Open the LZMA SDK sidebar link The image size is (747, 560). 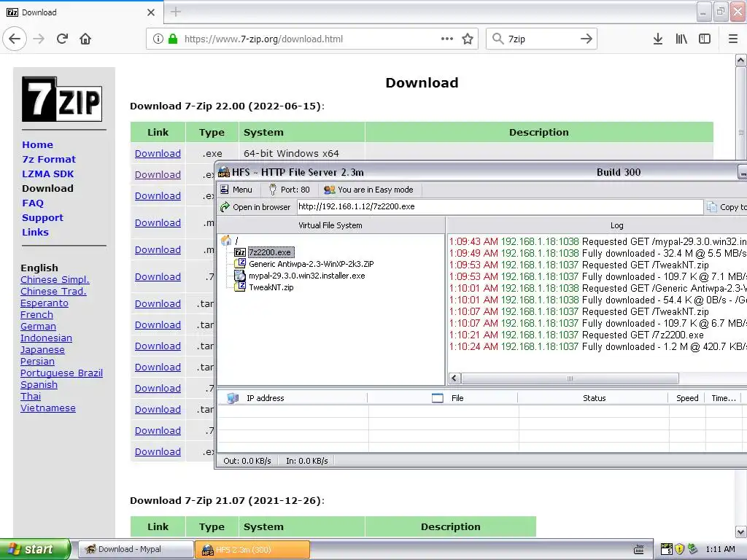click(48, 174)
